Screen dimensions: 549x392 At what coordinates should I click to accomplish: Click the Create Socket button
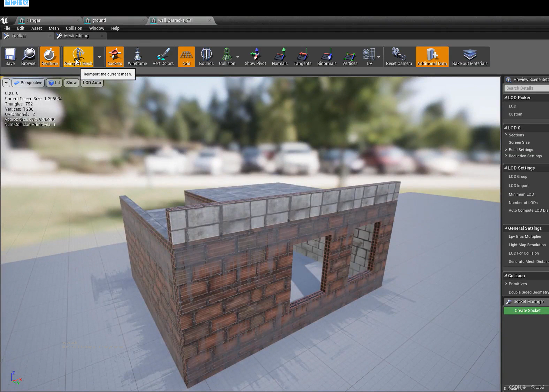coord(527,310)
